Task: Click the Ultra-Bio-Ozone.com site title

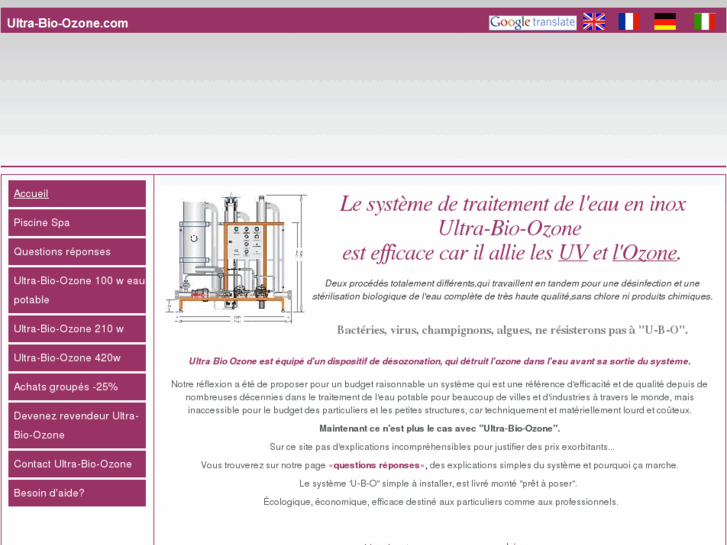Action: click(68, 23)
